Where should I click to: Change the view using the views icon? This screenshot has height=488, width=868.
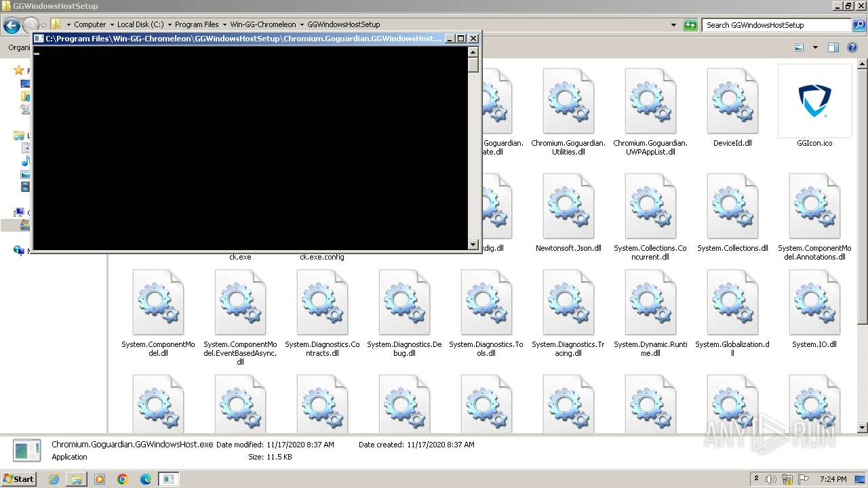tap(799, 47)
